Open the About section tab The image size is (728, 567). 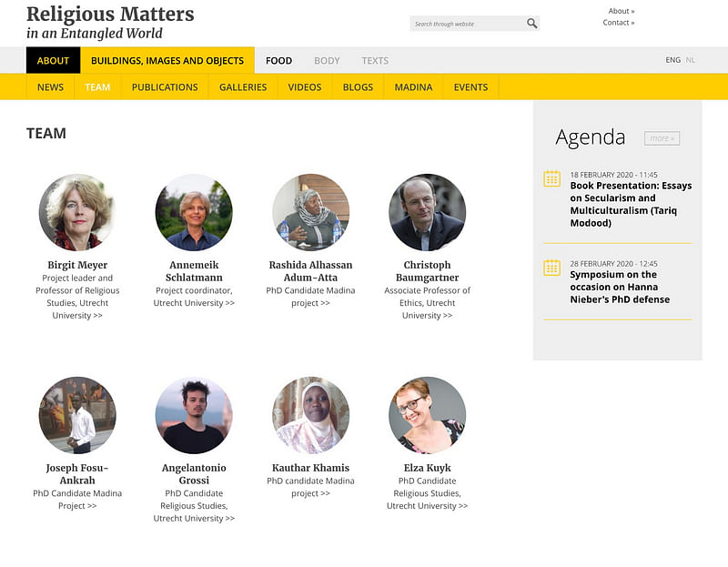(53, 61)
